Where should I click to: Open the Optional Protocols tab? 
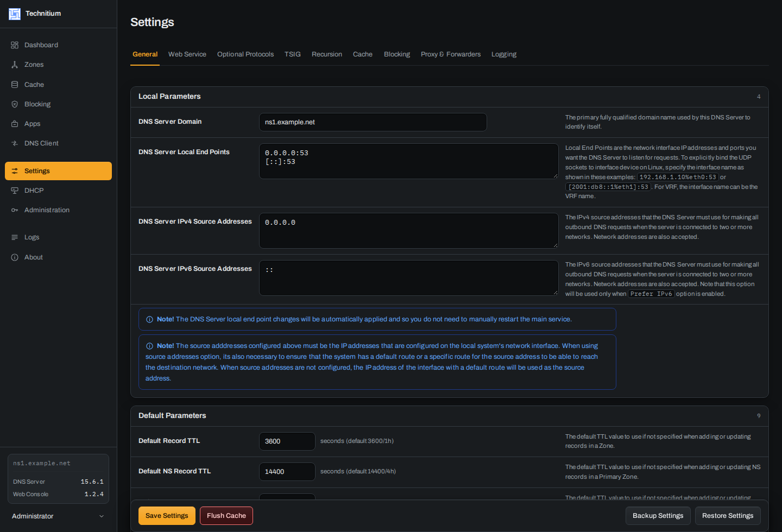(x=245, y=54)
